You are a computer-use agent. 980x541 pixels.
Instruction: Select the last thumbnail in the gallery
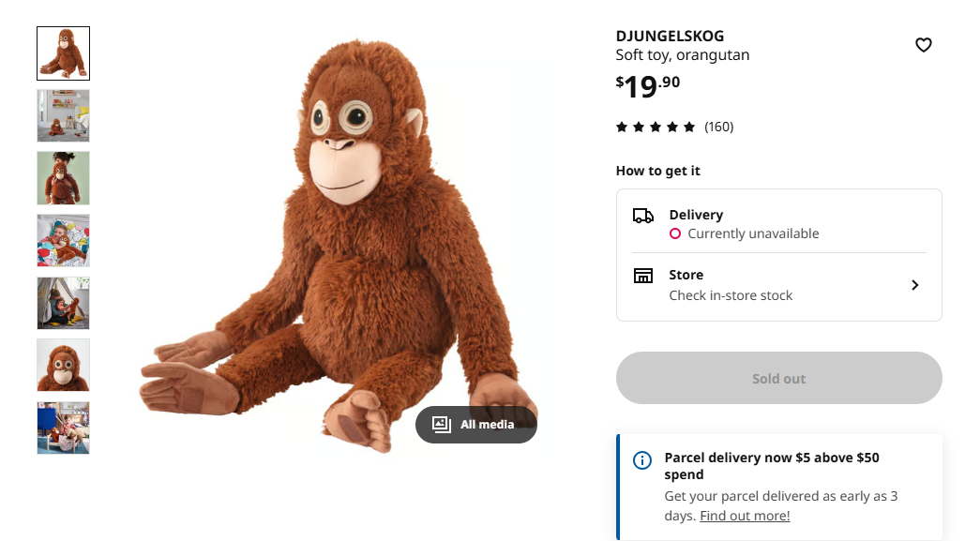[64, 428]
